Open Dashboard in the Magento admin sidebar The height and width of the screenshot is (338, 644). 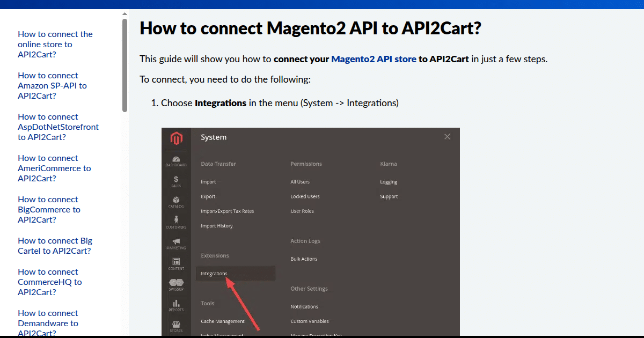(176, 161)
